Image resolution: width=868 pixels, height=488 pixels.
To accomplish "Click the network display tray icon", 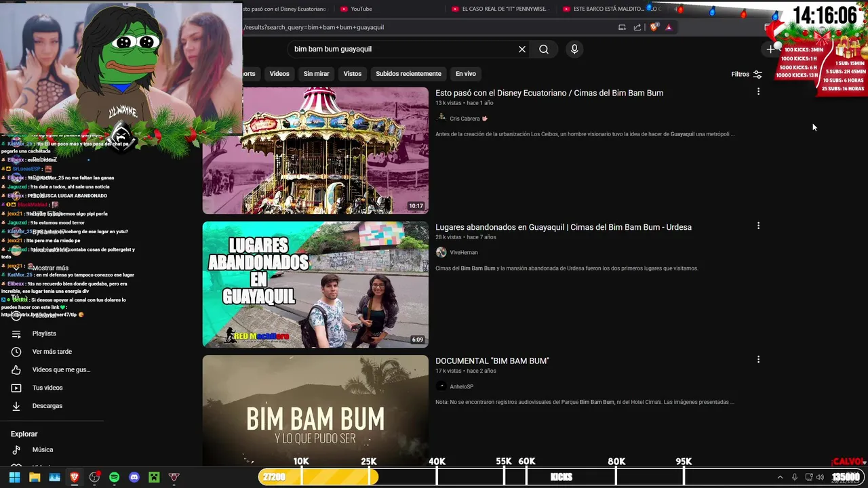I will click(808, 477).
